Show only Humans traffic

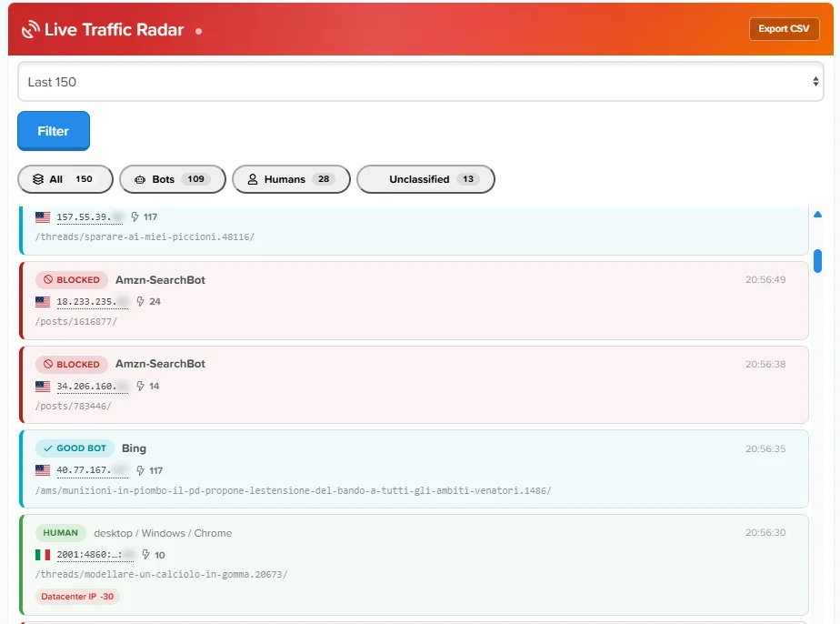click(291, 179)
